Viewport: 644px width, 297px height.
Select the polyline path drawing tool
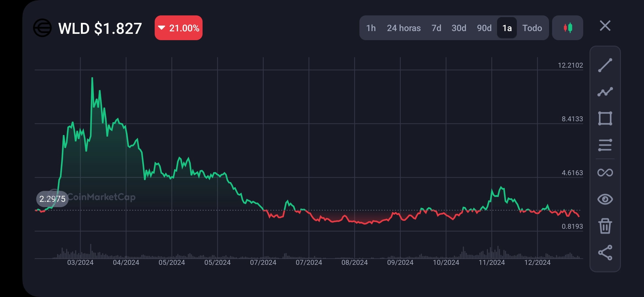coord(605,92)
